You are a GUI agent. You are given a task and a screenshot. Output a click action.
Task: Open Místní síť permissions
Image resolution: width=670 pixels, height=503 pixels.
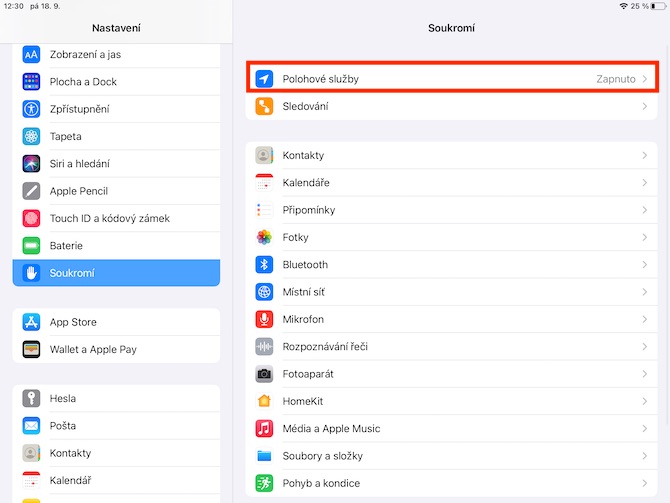pos(452,292)
